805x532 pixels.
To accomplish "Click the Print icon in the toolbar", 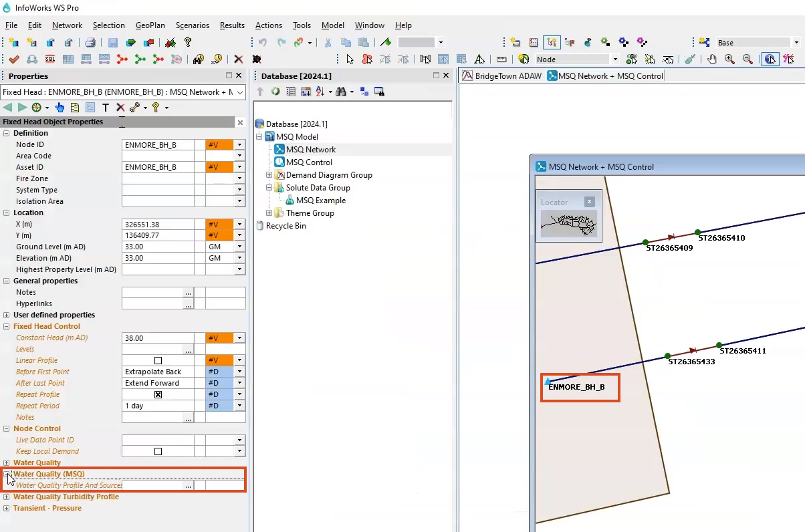I will coord(90,43).
